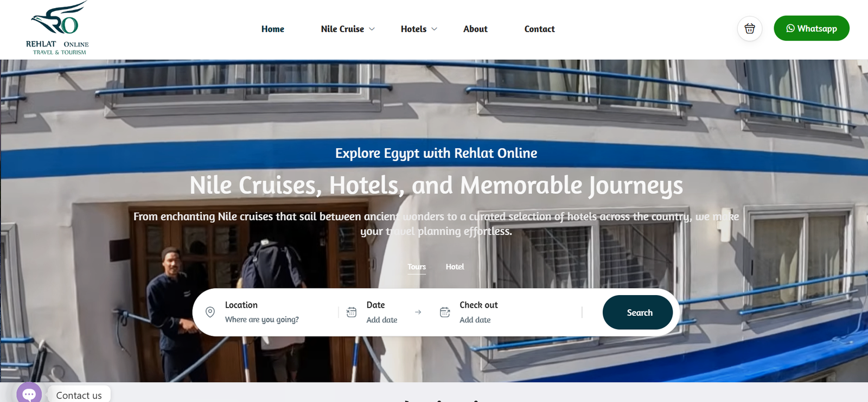Screen dimensions: 868x402
Task: Switch to the Hotel tab
Action: click(x=455, y=266)
